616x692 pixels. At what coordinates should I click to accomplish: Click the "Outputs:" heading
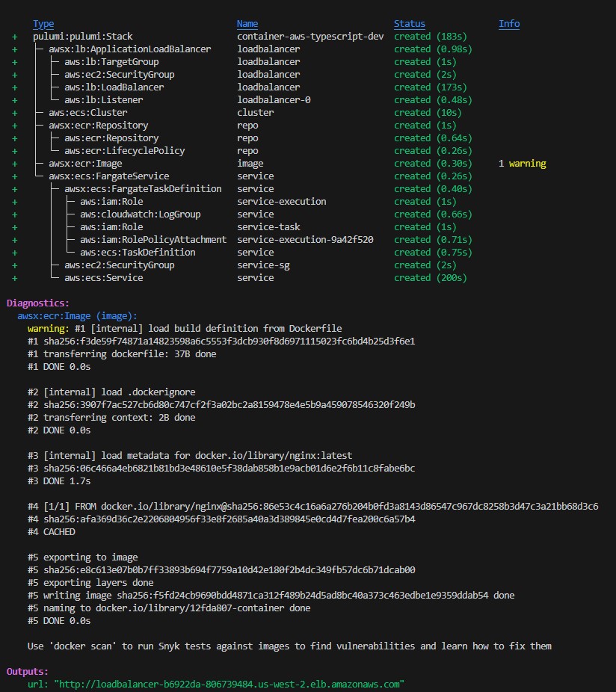(28, 672)
